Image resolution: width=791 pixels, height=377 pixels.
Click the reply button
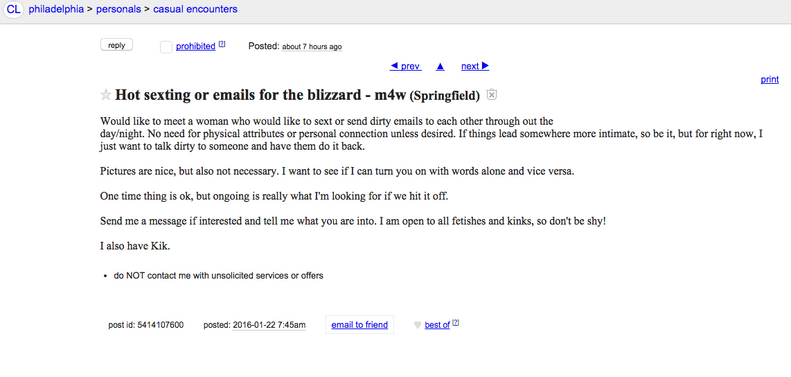pyautogui.click(x=117, y=45)
